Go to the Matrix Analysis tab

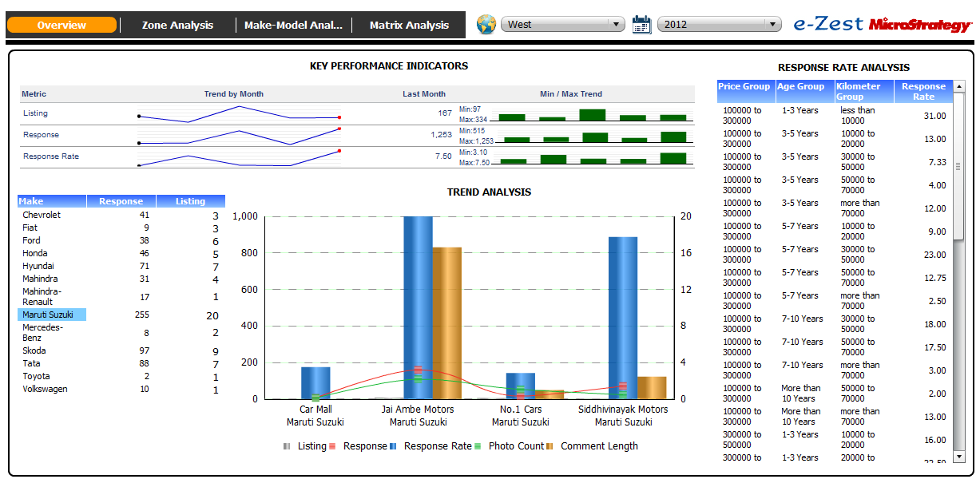(x=409, y=25)
